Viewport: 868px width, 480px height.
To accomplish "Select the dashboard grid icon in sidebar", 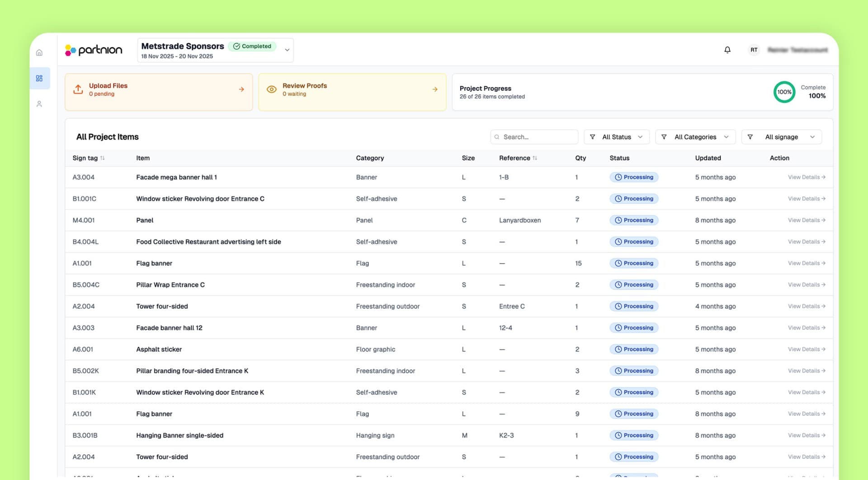I will pos(39,78).
